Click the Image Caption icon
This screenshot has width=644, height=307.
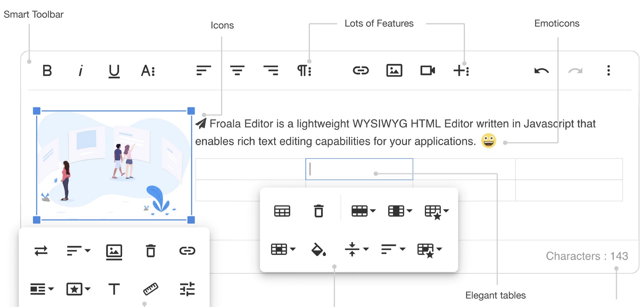tap(114, 252)
